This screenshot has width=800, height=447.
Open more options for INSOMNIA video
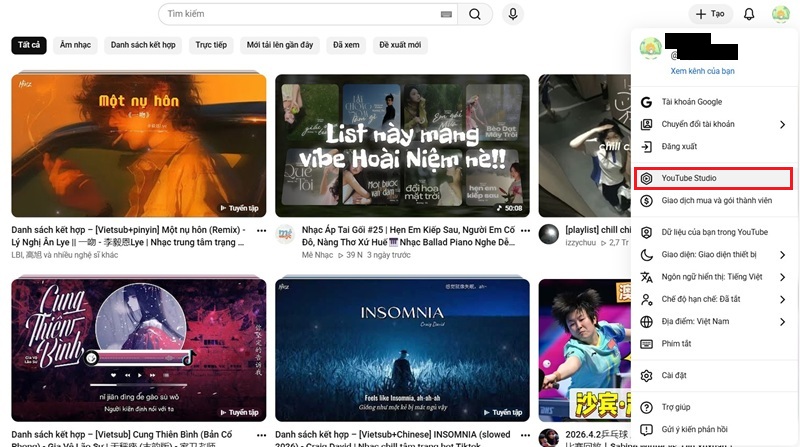526,435
